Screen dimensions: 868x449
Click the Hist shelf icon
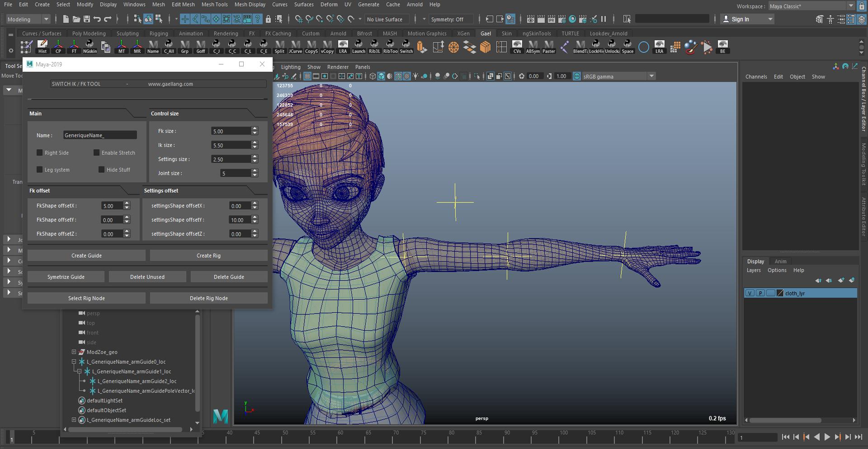point(42,46)
